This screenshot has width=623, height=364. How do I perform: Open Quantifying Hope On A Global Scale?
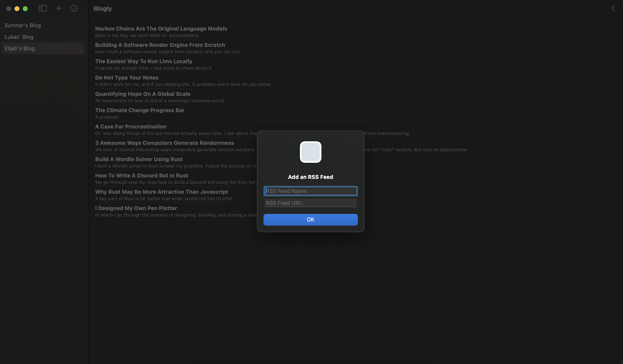coord(143,94)
